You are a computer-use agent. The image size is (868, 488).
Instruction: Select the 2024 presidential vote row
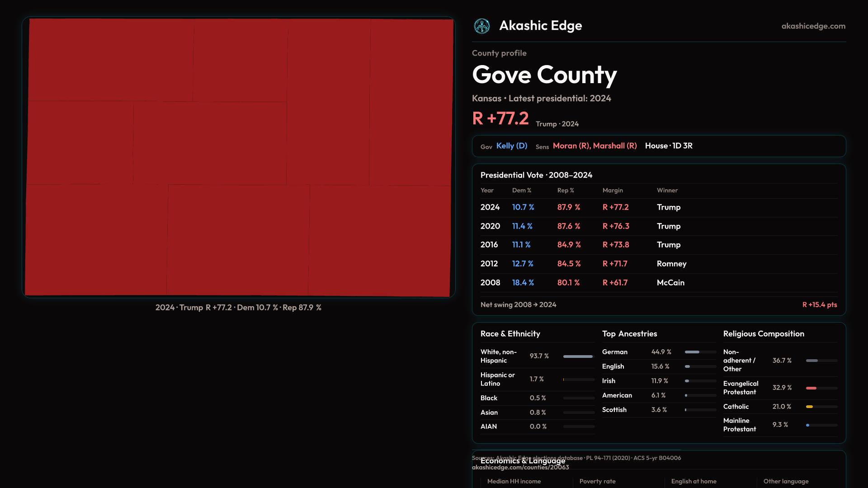(658, 207)
